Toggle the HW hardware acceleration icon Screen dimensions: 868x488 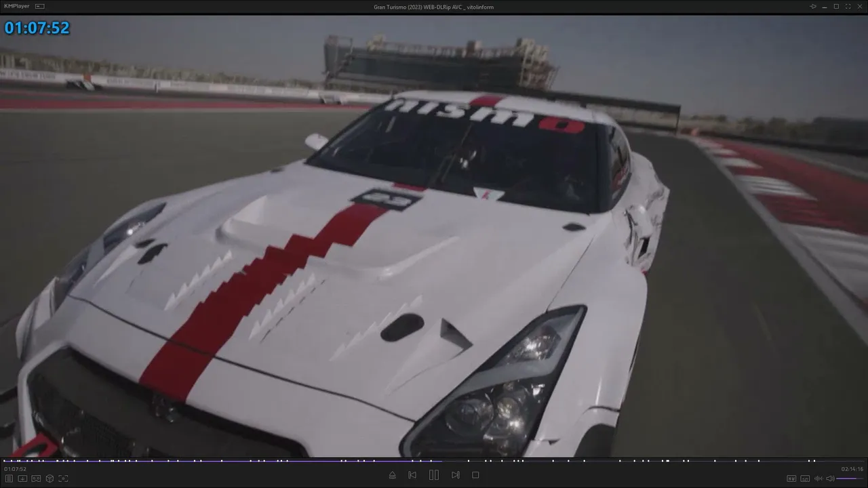click(791, 479)
